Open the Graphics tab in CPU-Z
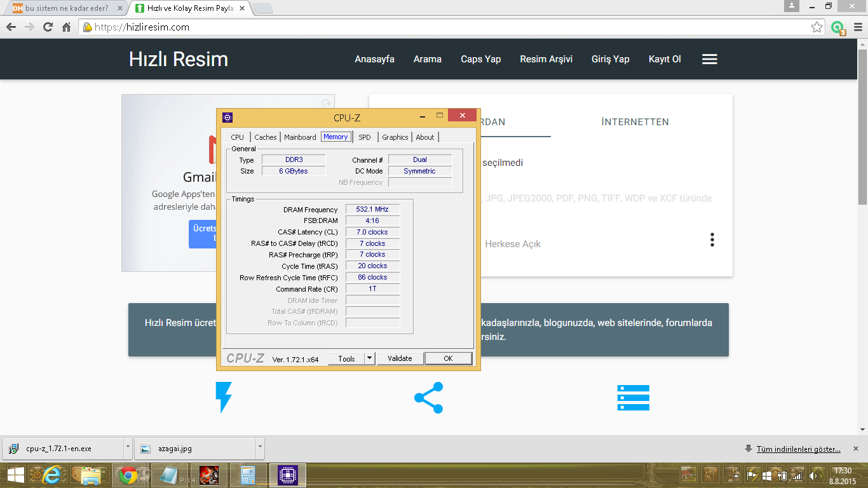The image size is (868, 488). 395,137
